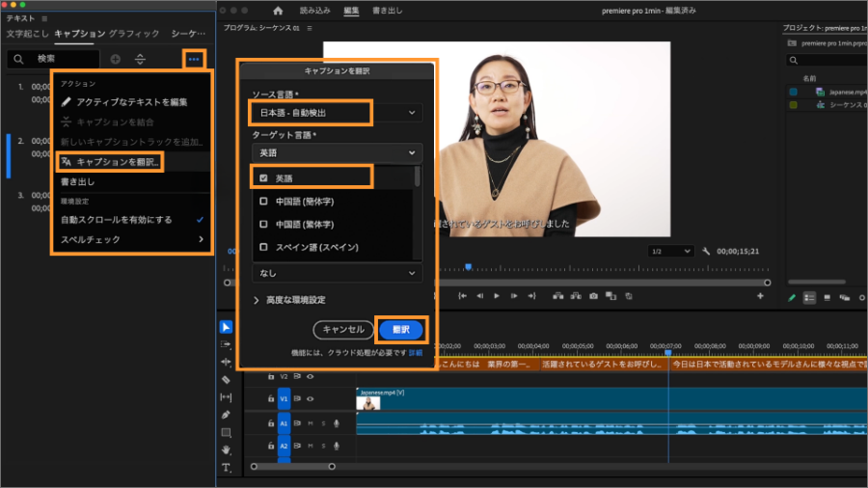Toggle V1 track eye visibility
The width and height of the screenshot is (868, 488).
tap(310, 398)
